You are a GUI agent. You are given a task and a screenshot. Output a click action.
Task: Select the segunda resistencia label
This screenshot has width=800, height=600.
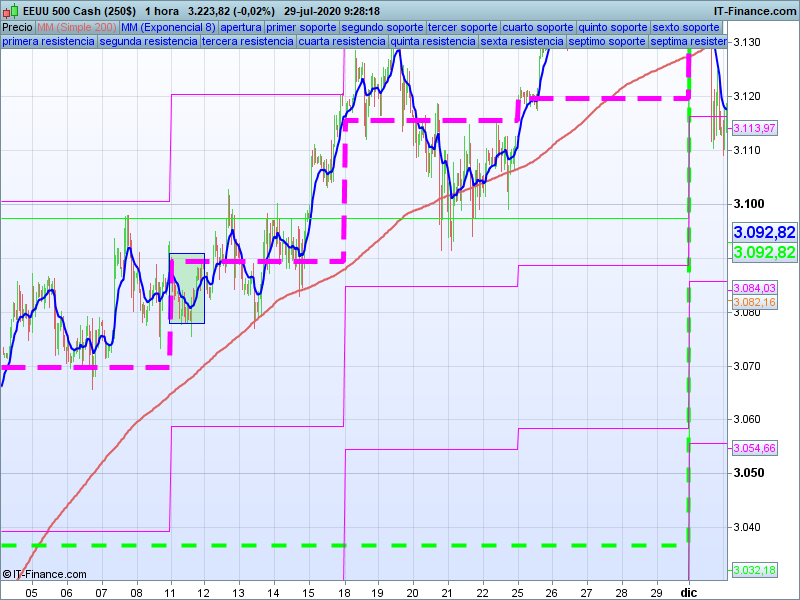(148, 42)
